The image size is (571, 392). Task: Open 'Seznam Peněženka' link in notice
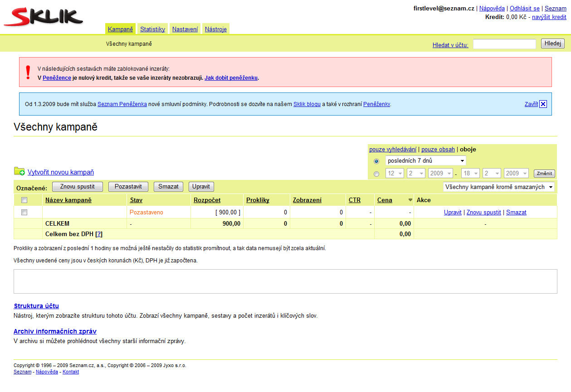(122, 104)
